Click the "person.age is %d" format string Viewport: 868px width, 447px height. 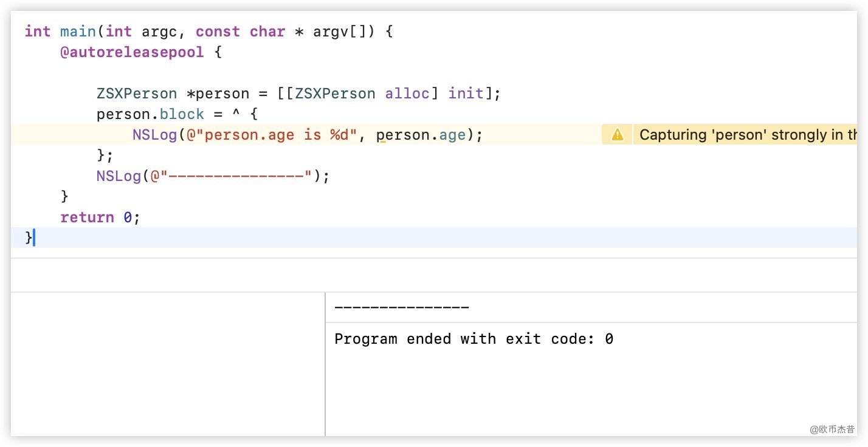click(271, 135)
